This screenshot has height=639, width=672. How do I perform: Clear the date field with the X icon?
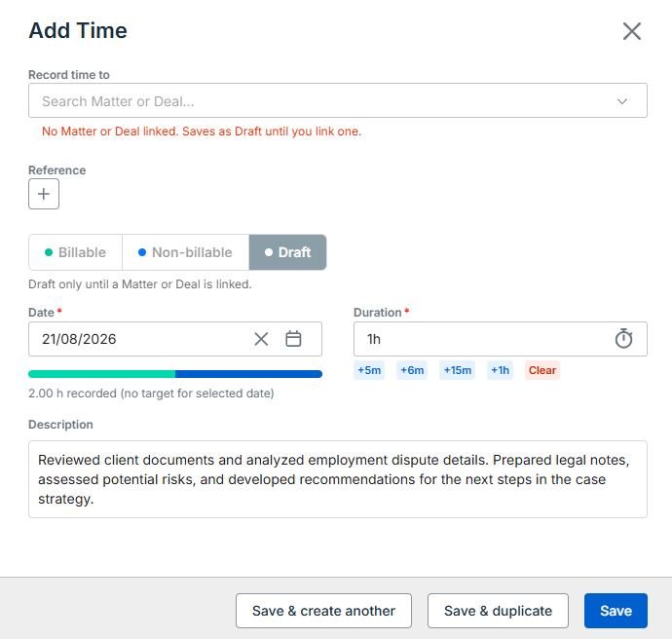[261, 339]
